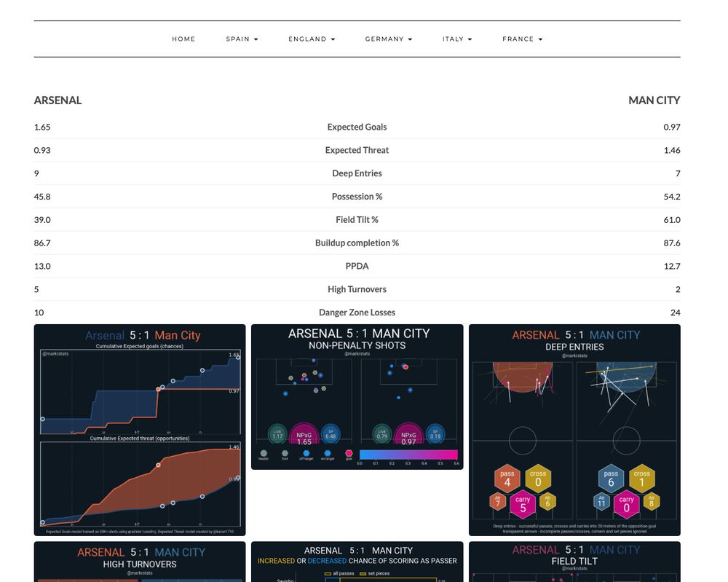The width and height of the screenshot is (728, 582).
Task: Select the Field Tilt % row label
Action: click(357, 220)
